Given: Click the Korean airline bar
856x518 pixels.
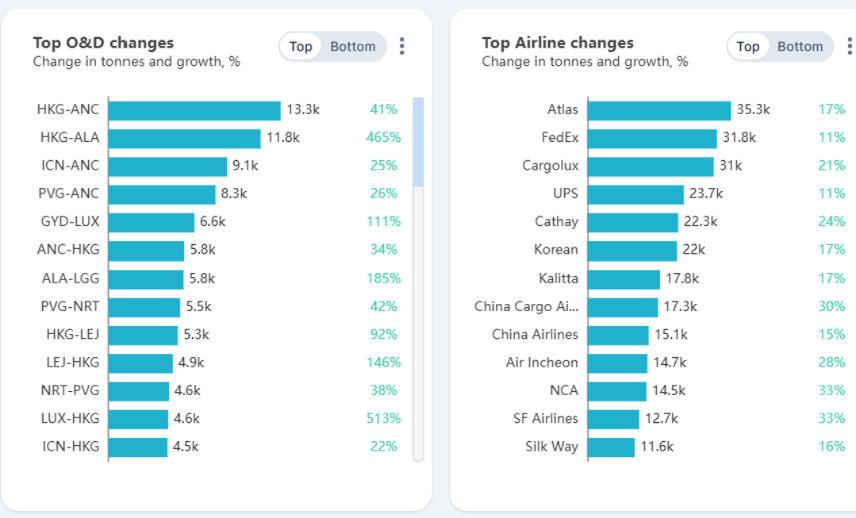Looking at the screenshot, I should point(632,250).
